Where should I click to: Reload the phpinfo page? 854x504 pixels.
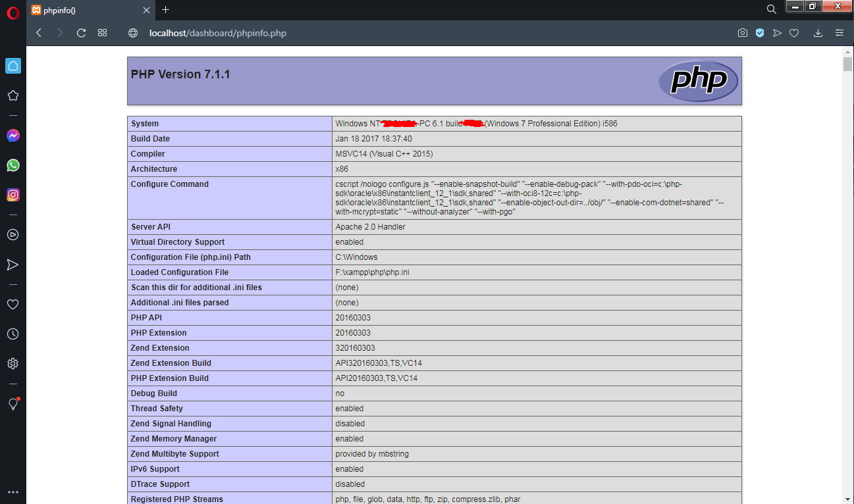pos(81,33)
